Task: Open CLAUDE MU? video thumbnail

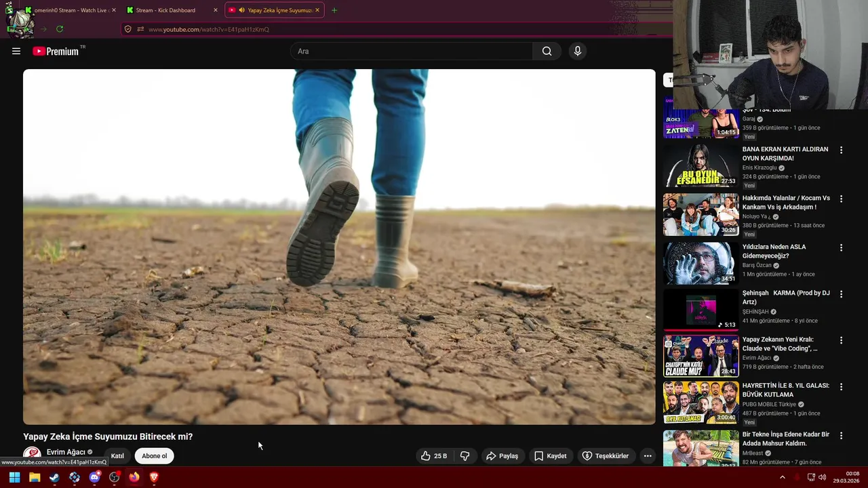Action: point(701,356)
